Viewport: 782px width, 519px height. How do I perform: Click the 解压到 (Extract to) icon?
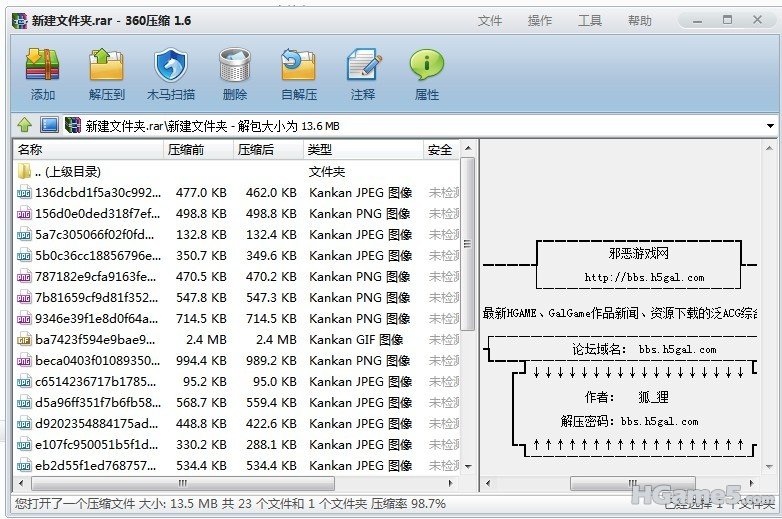tap(106, 74)
